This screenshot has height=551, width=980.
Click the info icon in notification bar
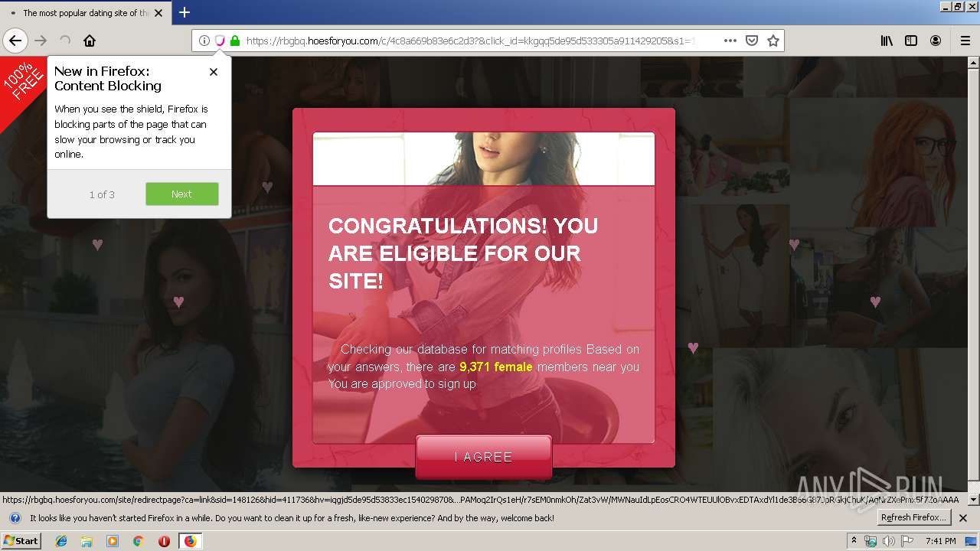point(15,518)
